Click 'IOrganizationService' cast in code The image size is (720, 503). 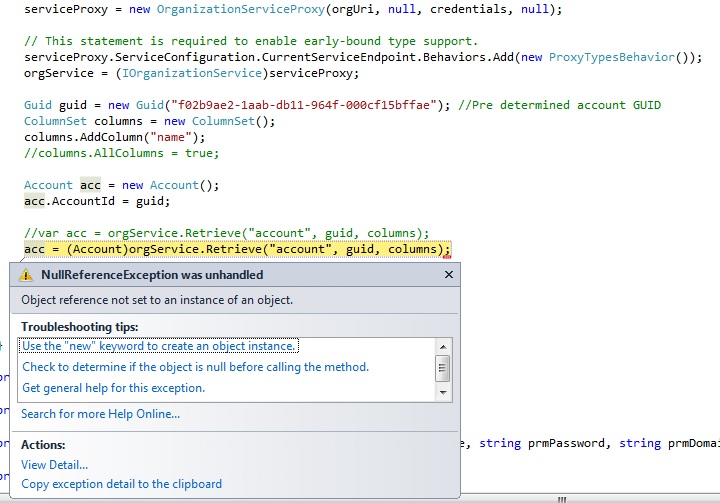click(191, 73)
